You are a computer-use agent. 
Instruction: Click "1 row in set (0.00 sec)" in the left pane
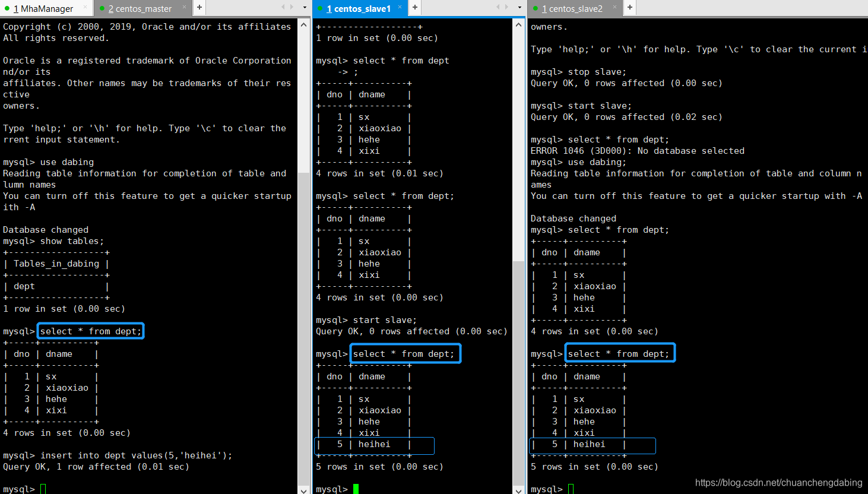click(x=64, y=309)
